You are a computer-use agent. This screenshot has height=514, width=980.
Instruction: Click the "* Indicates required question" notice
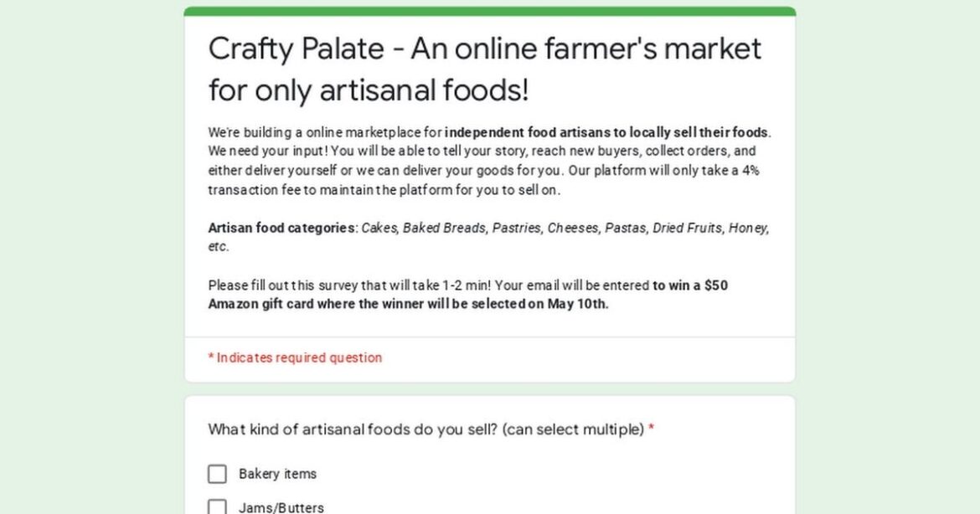(294, 357)
